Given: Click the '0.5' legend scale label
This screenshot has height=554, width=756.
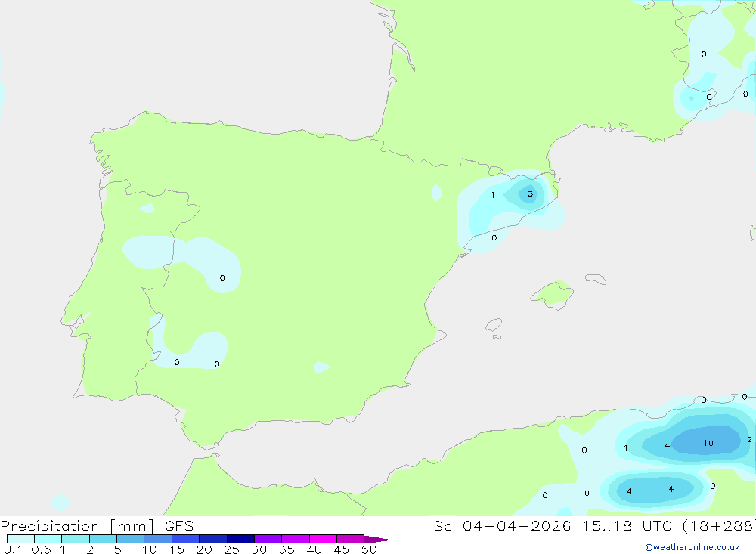Looking at the screenshot, I should [x=41, y=549].
